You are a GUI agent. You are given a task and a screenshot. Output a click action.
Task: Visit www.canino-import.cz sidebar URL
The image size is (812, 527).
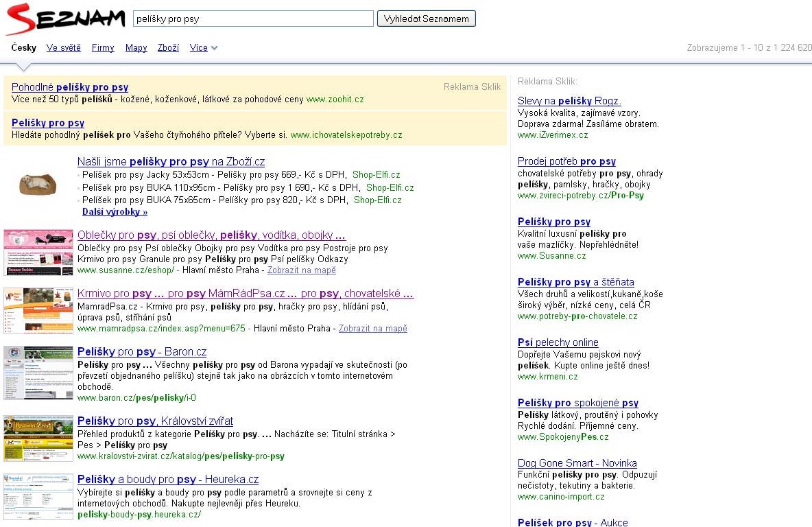point(561,496)
